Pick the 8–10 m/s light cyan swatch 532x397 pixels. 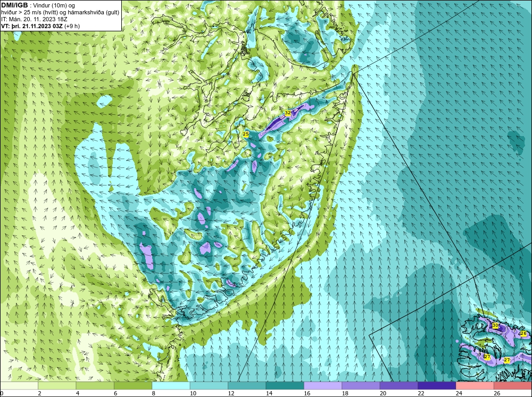(171, 385)
